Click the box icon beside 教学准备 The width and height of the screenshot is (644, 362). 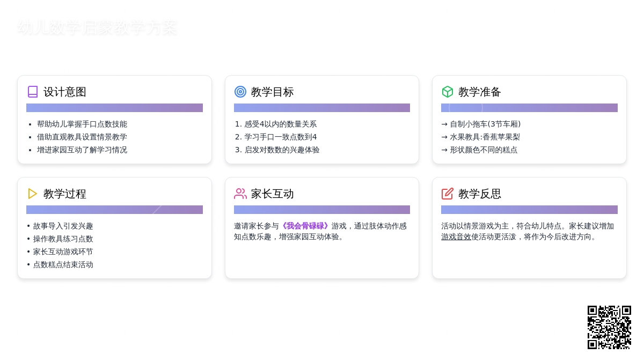point(448,92)
